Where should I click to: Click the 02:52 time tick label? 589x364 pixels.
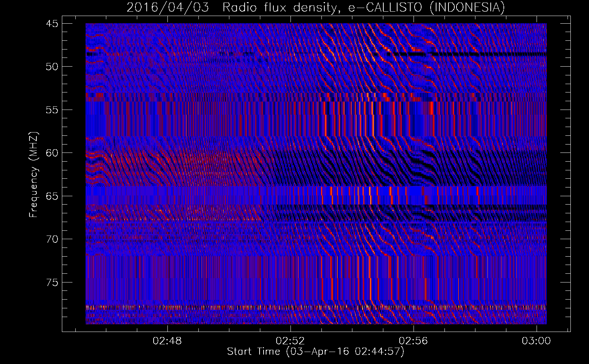point(290,341)
